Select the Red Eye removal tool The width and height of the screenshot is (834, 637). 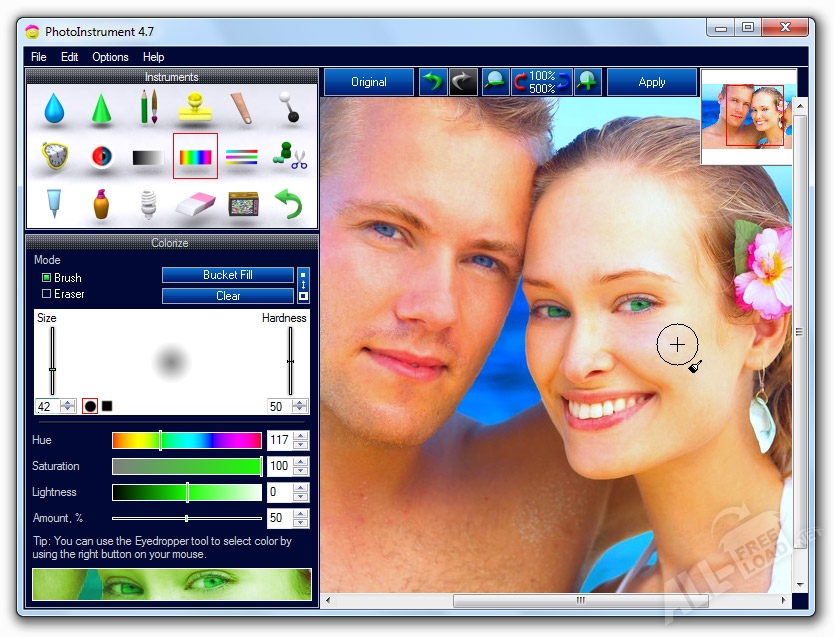click(x=101, y=156)
